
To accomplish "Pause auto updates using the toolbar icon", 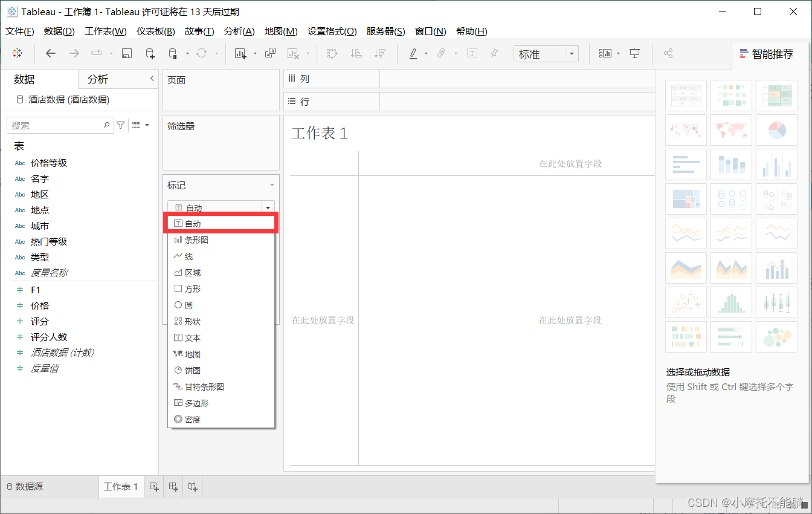I will pos(172,54).
